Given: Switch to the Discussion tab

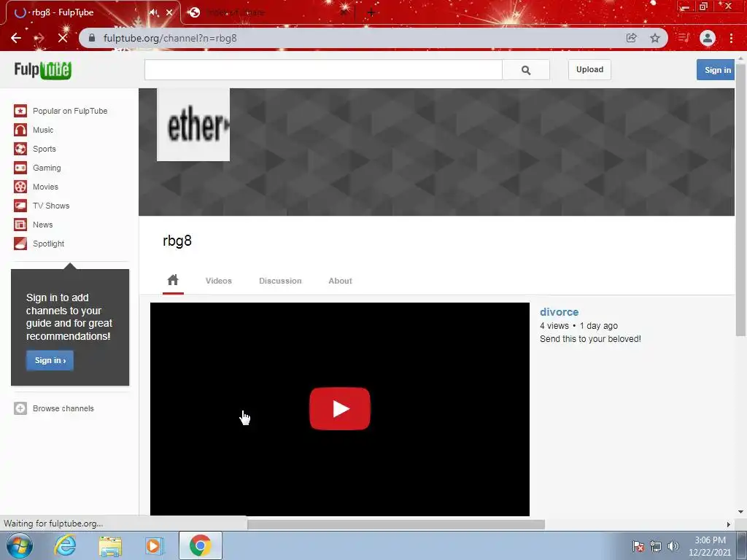Looking at the screenshot, I should pyautogui.click(x=280, y=281).
